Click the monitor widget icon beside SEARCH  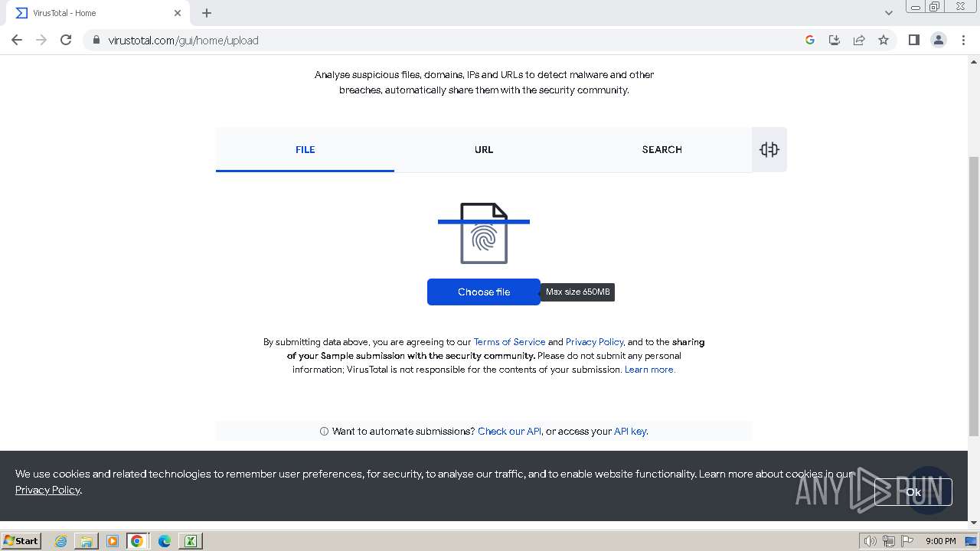coord(769,149)
